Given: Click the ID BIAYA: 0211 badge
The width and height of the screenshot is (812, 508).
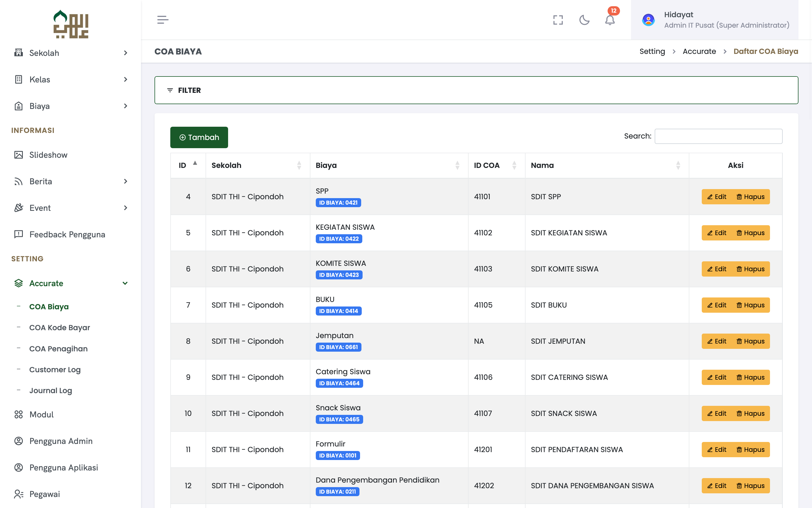Looking at the screenshot, I should click(x=337, y=492).
